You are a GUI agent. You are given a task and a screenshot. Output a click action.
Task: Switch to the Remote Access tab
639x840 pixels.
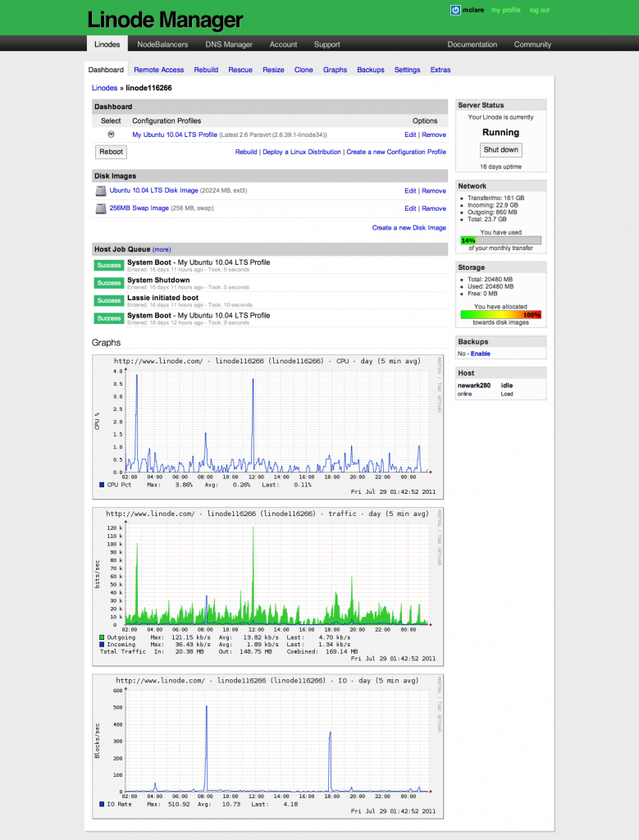pyautogui.click(x=159, y=71)
